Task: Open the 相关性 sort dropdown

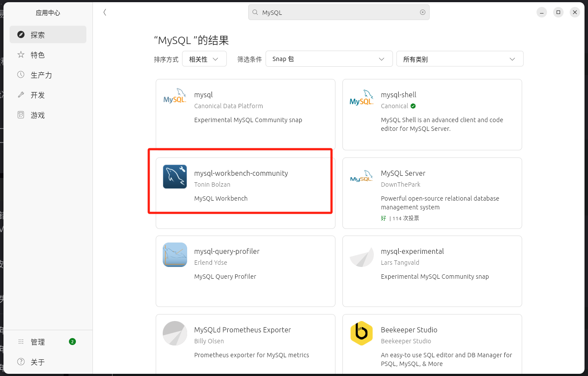Action: pyautogui.click(x=205, y=59)
